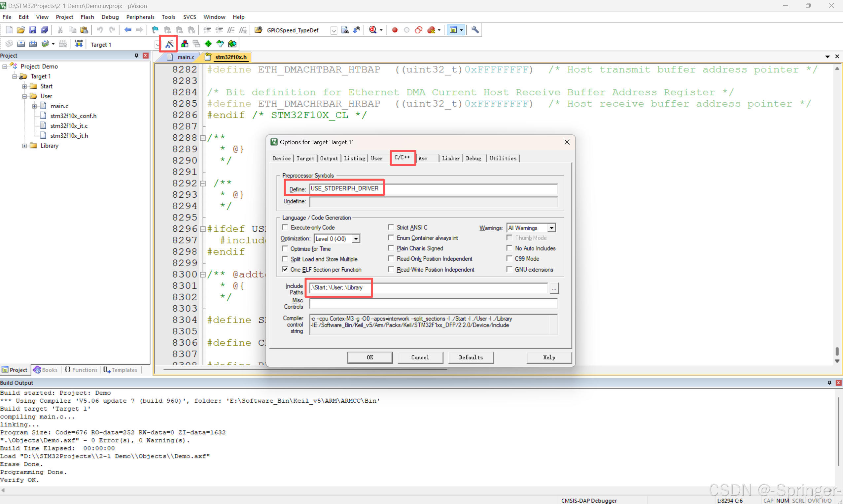Check the Optimize for Time option
Viewport: 843px width, 504px height.
point(285,249)
